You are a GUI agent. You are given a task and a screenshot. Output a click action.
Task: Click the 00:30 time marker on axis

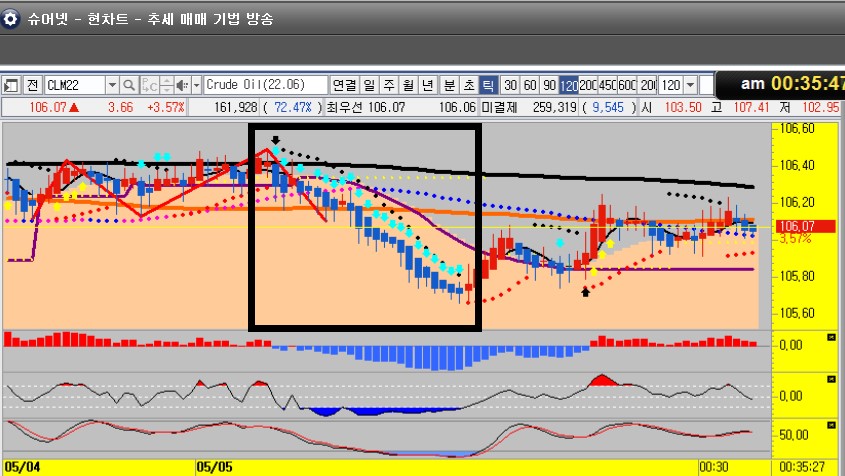[x=714, y=467]
